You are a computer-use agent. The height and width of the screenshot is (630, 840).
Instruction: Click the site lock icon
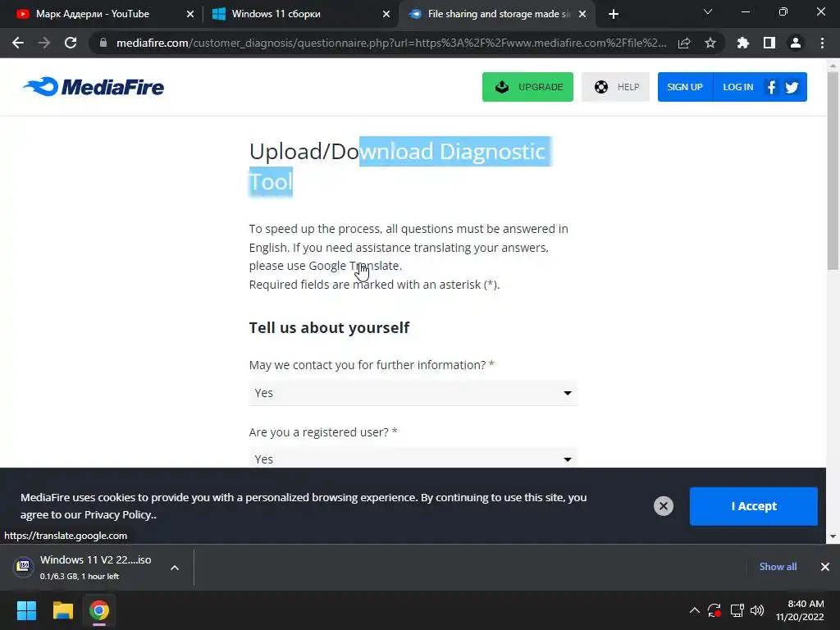click(x=103, y=43)
